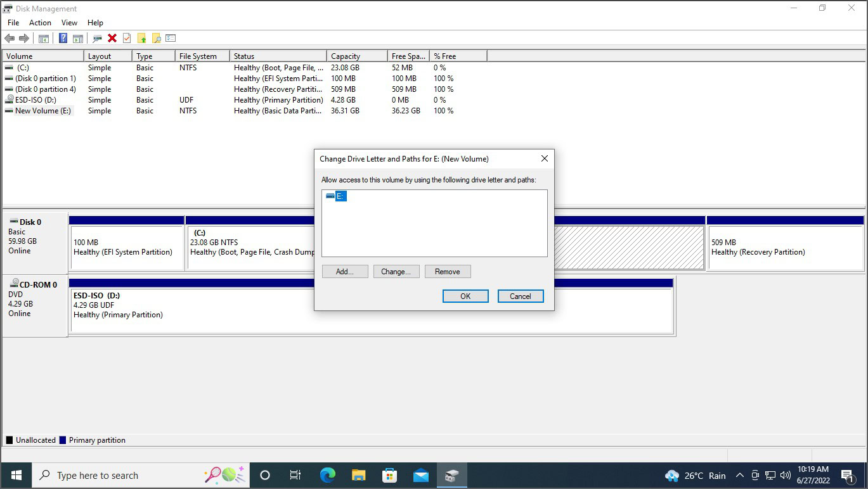Sort by the Layout column header
The height and width of the screenshot is (489, 868).
click(x=108, y=56)
